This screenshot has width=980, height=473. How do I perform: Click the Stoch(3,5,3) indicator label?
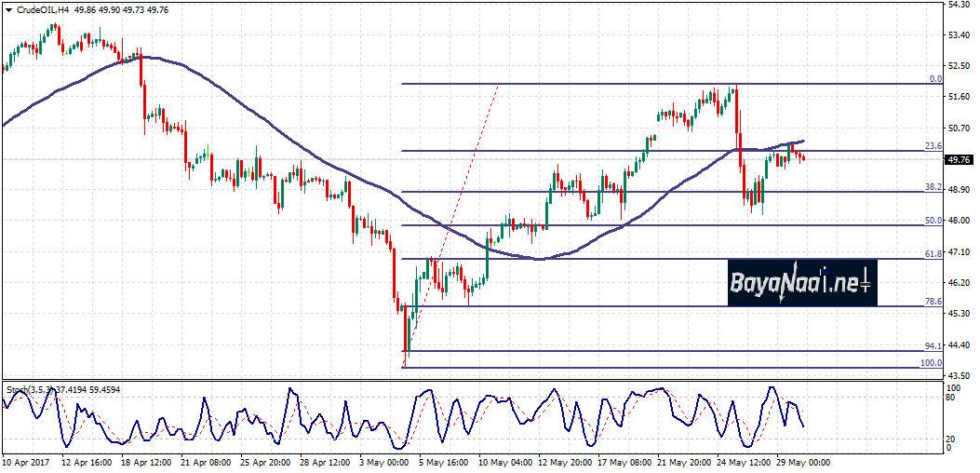[x=28, y=388]
